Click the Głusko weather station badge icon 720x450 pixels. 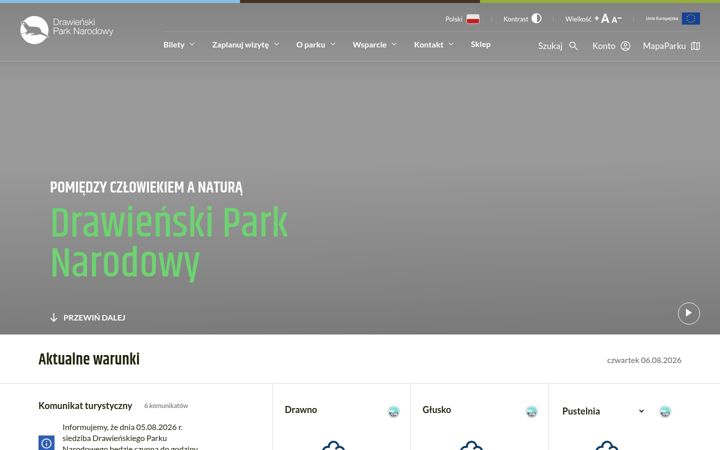click(531, 411)
